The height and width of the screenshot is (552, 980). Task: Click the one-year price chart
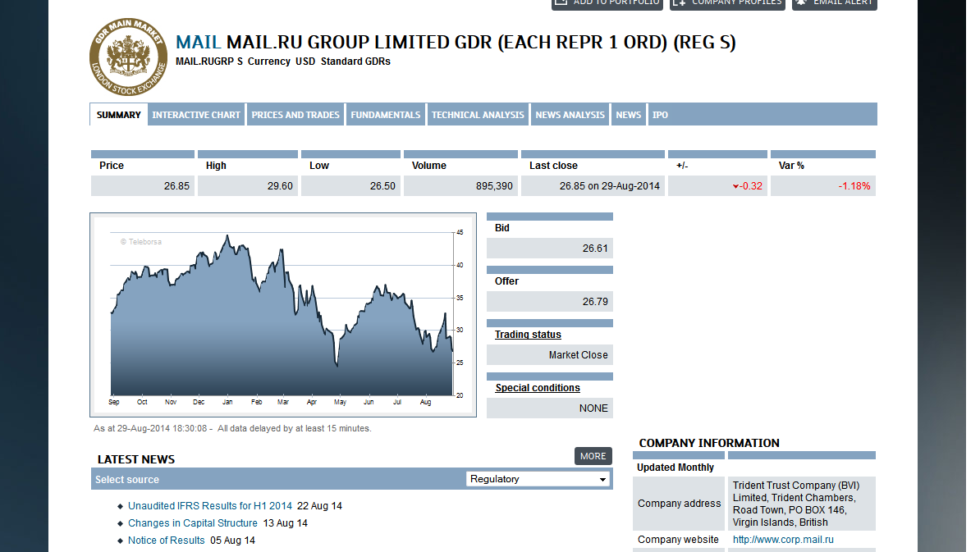coord(283,315)
